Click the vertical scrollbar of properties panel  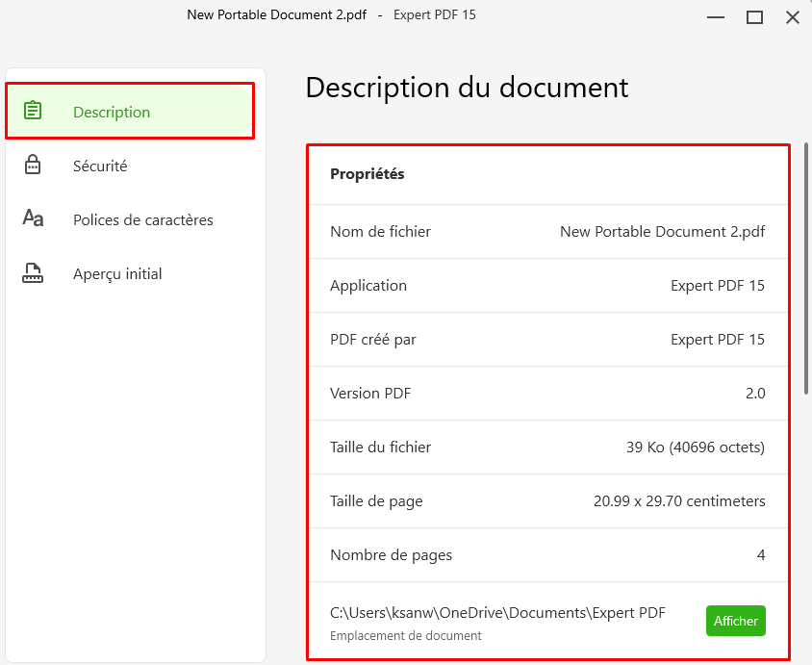(806, 269)
